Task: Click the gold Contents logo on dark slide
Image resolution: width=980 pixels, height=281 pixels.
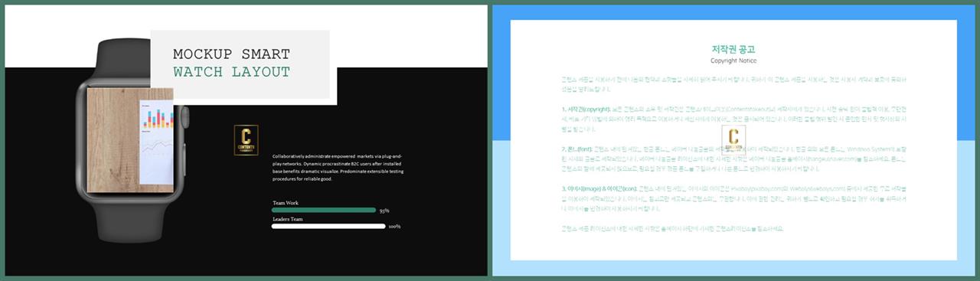Action: 246,140
